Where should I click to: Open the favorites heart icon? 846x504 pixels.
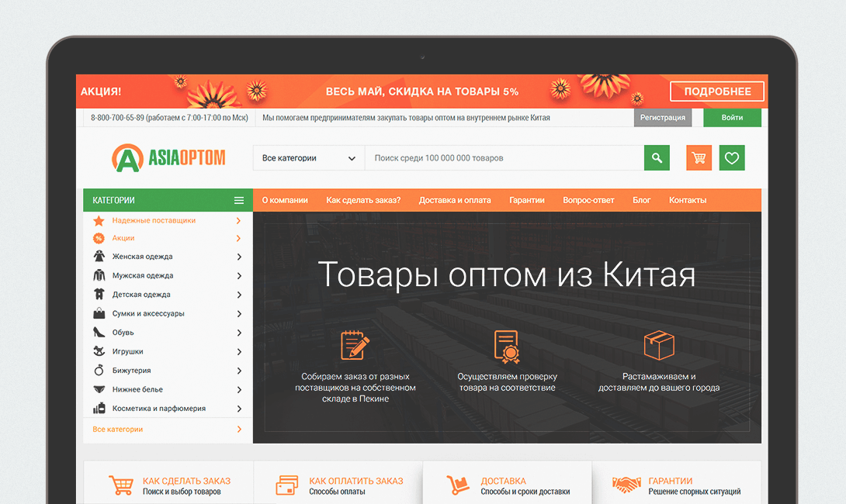point(732,158)
